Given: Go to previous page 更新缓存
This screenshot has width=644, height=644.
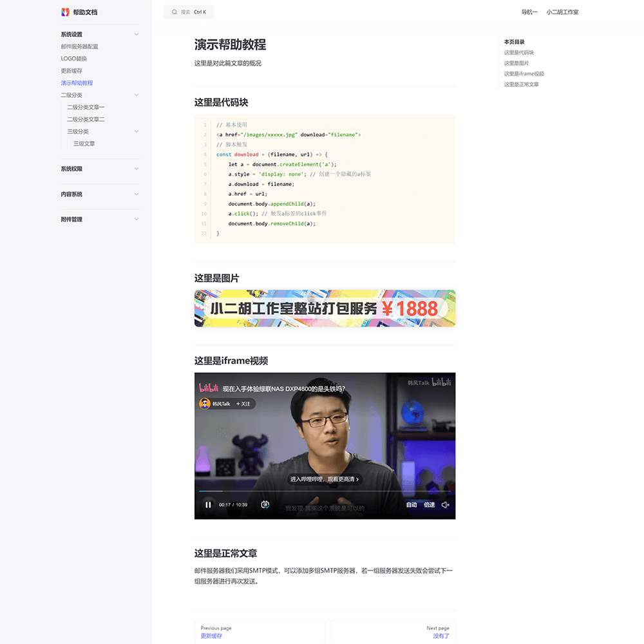Looking at the screenshot, I should 260,632.
